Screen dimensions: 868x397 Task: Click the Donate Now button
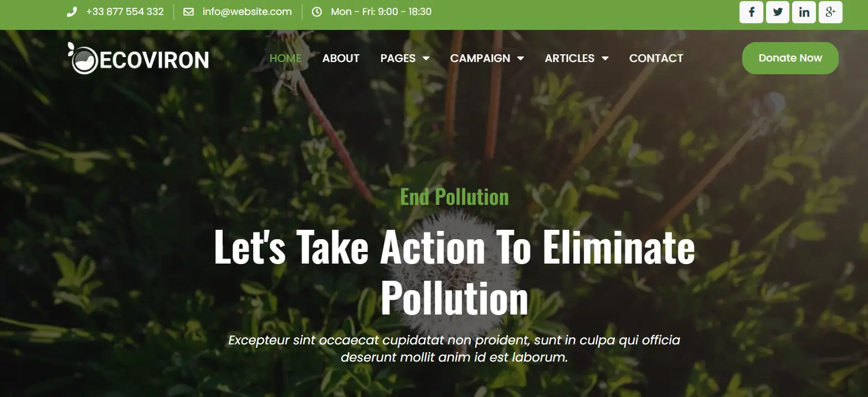[x=790, y=58]
